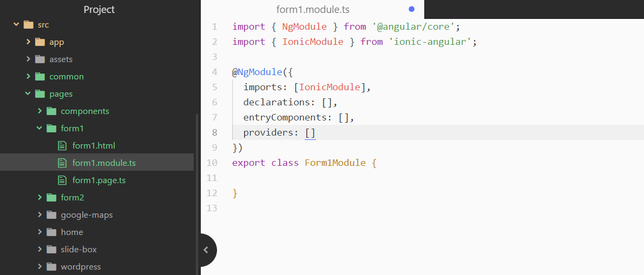644x275 pixels.
Task: Select the common folder label
Action: coord(67,76)
